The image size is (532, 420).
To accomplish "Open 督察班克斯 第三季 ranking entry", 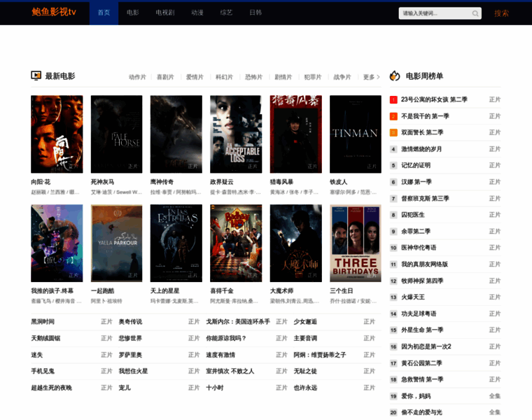I will click(x=425, y=199).
